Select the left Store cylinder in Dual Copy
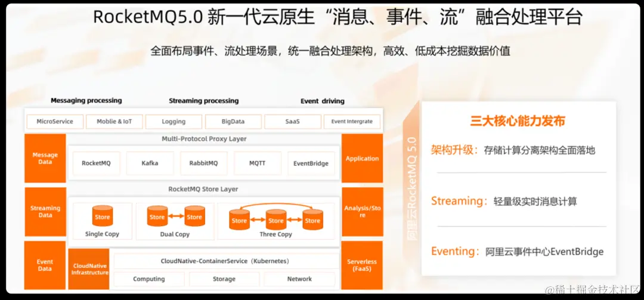The width and height of the screenshot is (644, 300). pyautogui.click(x=157, y=216)
